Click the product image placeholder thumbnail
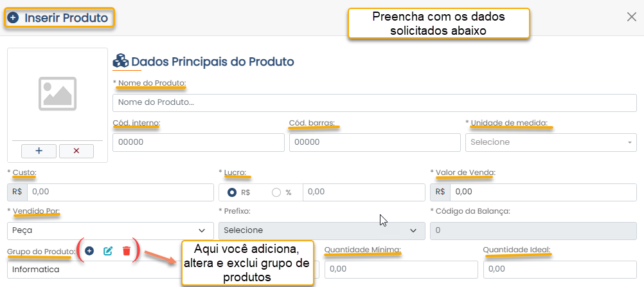The height and width of the screenshot is (287, 644). click(57, 94)
